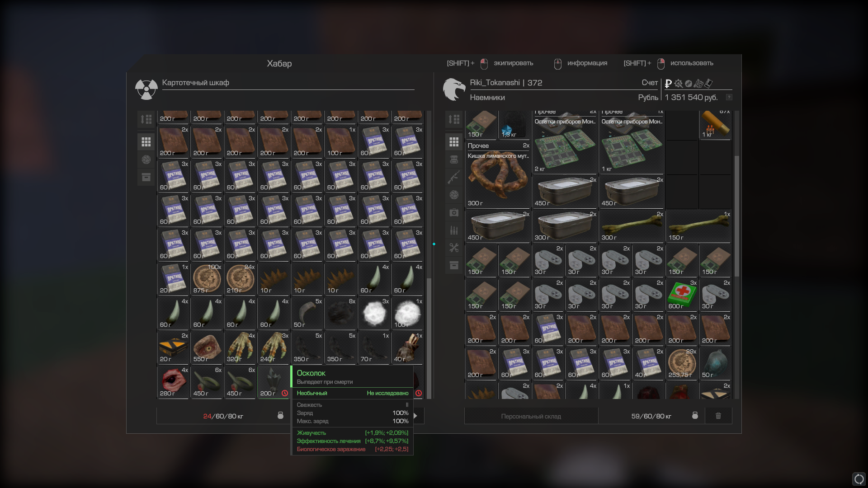Select the 2x bone item 300 г
Image resolution: width=868 pixels, height=488 pixels.
(x=631, y=226)
